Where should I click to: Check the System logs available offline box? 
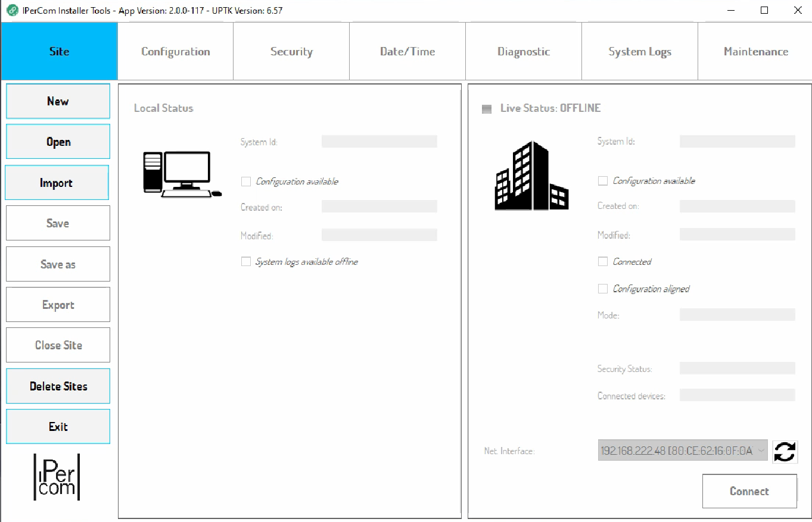coord(246,261)
